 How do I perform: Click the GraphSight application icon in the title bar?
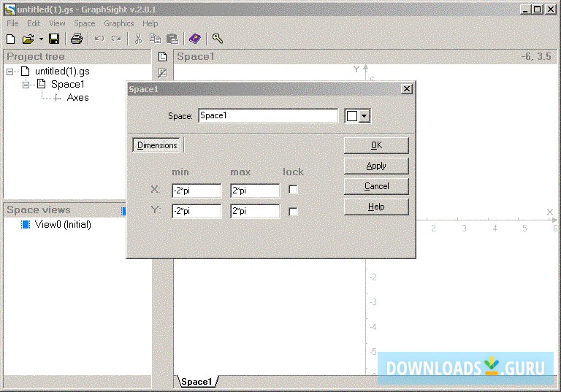click(10, 9)
